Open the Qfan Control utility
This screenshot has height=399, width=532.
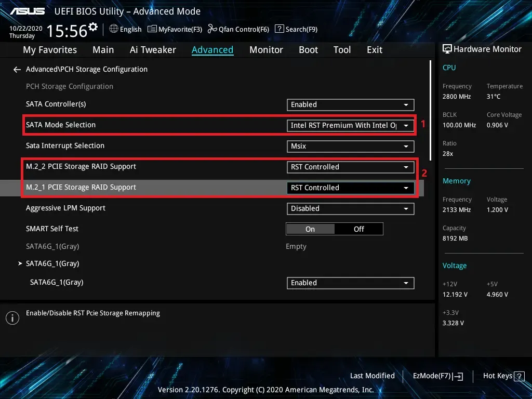(238, 29)
